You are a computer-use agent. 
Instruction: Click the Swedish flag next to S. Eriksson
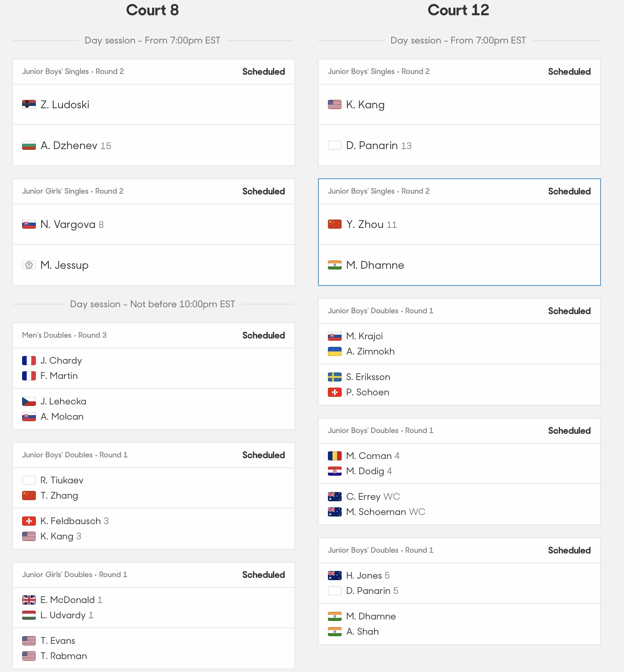(x=335, y=377)
